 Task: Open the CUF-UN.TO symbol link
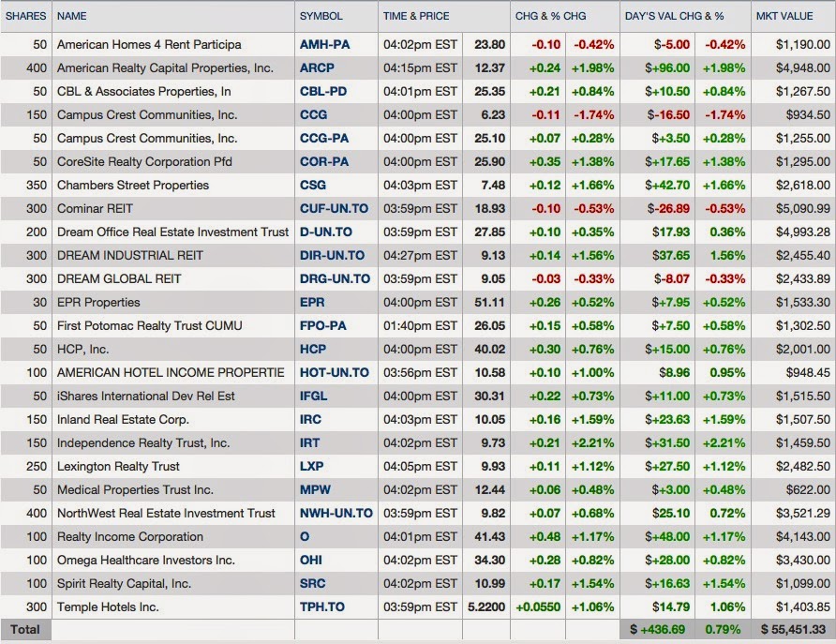pos(334,209)
